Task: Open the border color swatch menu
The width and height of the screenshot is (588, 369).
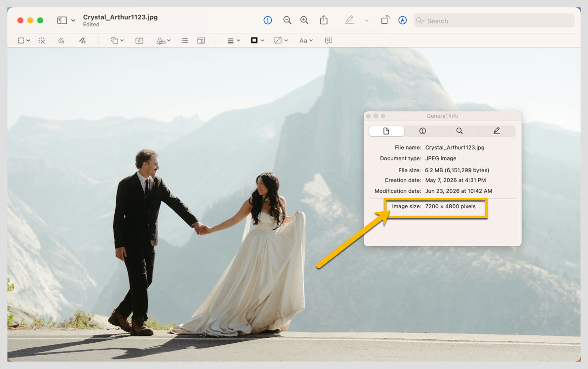Action: pyautogui.click(x=257, y=41)
